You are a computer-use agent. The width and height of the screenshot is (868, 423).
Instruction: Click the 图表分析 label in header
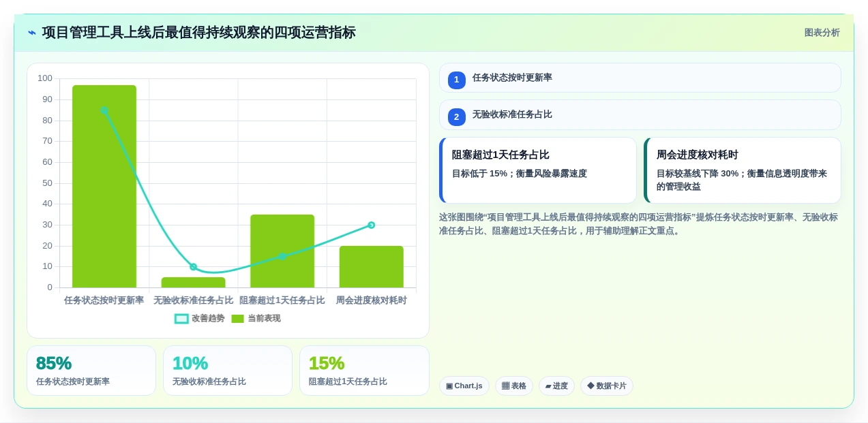click(822, 33)
